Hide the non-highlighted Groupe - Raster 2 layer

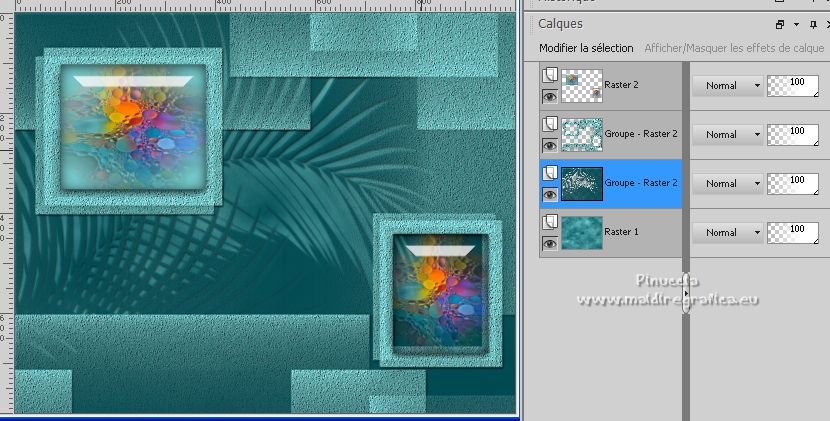(x=550, y=145)
